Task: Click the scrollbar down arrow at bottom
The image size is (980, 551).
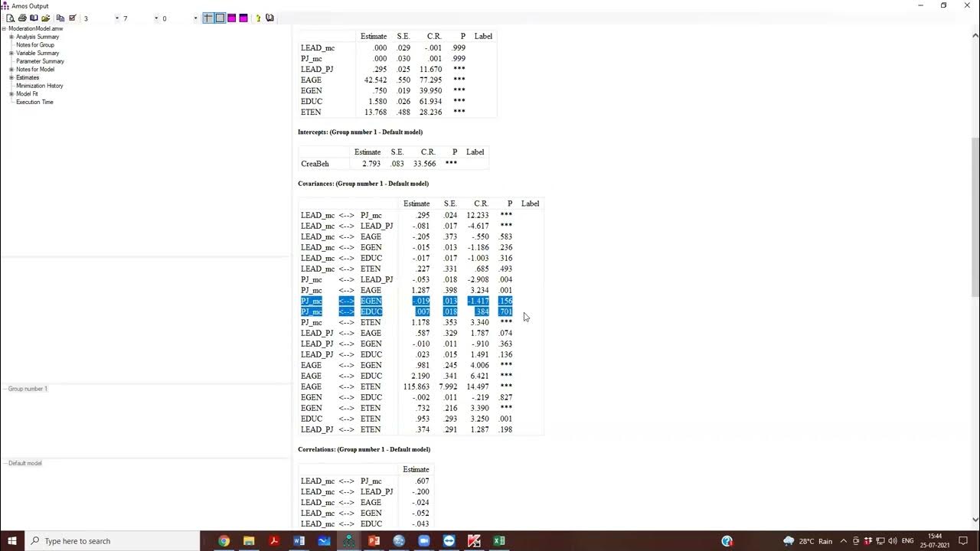Action: tap(975, 520)
